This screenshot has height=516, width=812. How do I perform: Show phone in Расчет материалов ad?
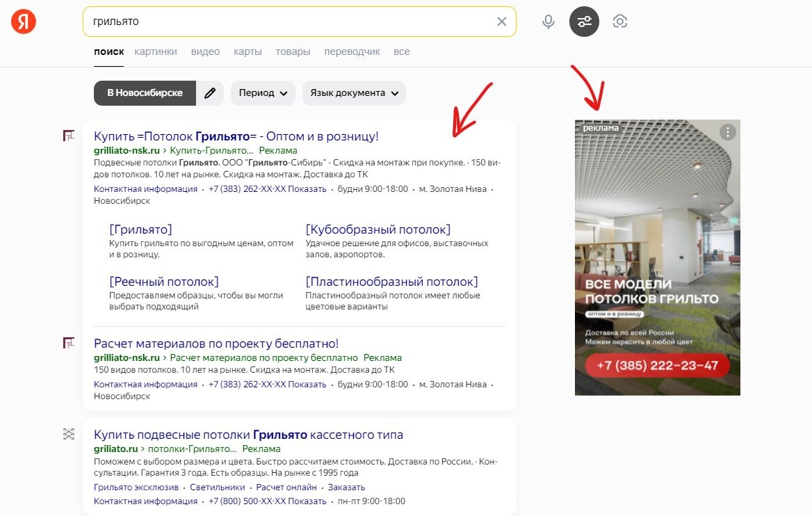pyautogui.click(x=267, y=385)
